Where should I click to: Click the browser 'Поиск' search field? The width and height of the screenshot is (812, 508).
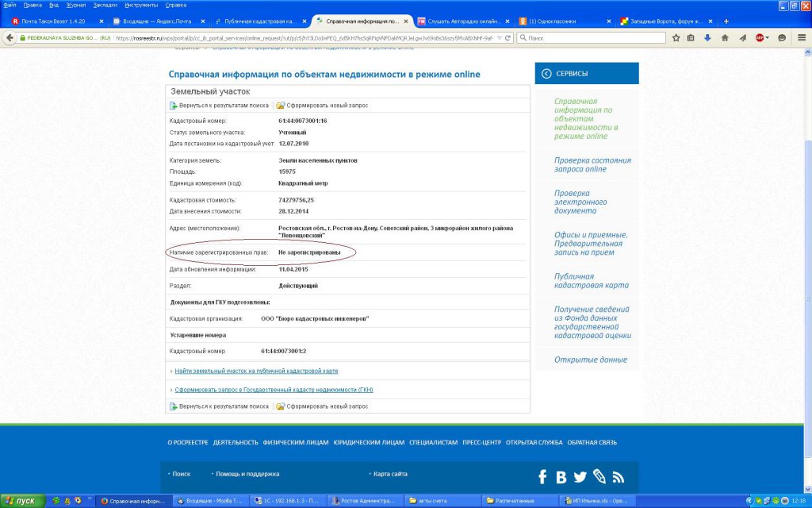592,38
